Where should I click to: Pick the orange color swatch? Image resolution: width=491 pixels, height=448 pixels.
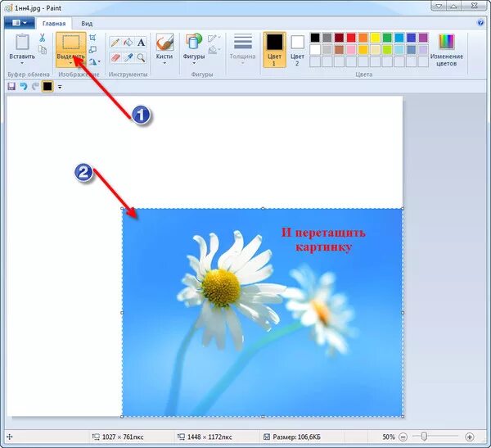tap(363, 38)
